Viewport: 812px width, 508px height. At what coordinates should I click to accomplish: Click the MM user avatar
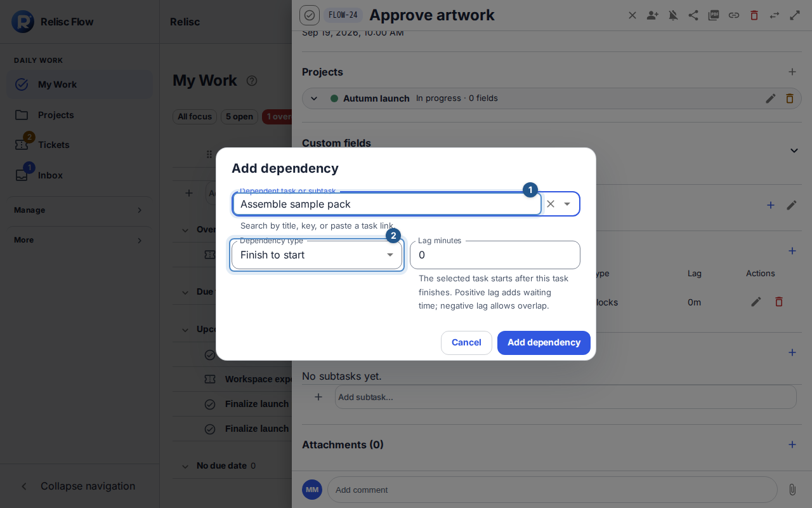[312, 490]
